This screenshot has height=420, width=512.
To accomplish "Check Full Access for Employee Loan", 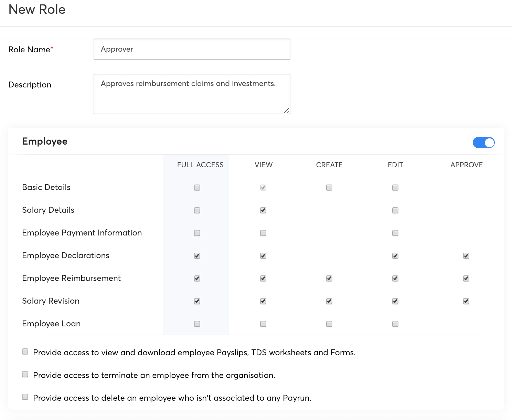I will coord(197,324).
